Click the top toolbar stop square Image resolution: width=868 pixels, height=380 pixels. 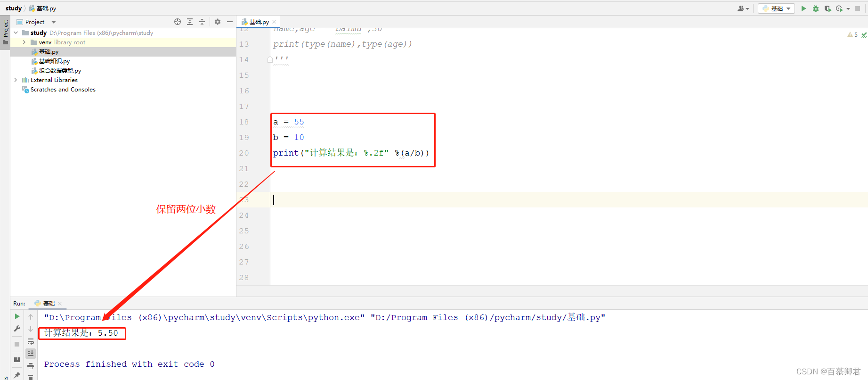tap(858, 8)
